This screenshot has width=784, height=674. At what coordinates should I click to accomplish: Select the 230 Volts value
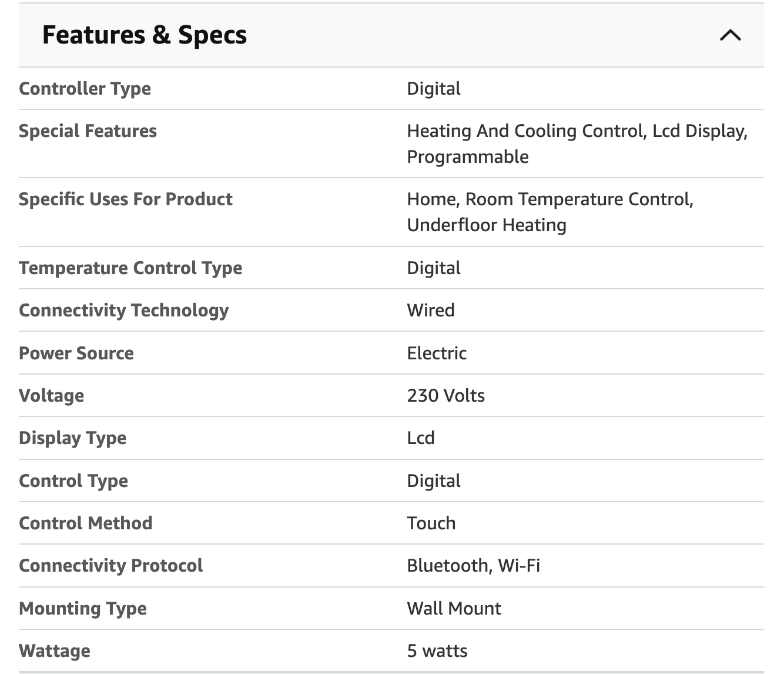pos(445,395)
